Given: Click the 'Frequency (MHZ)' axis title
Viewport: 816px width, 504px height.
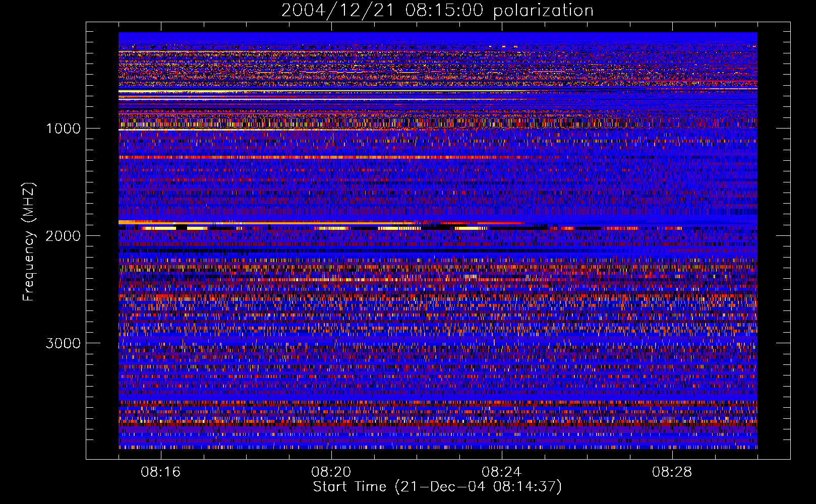Looking at the screenshot, I should tap(28, 242).
